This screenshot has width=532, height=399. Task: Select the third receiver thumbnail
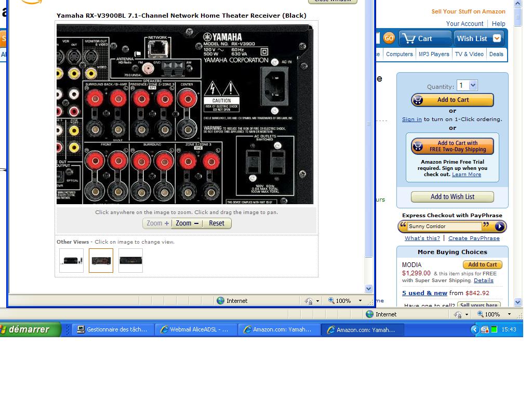[130, 261]
